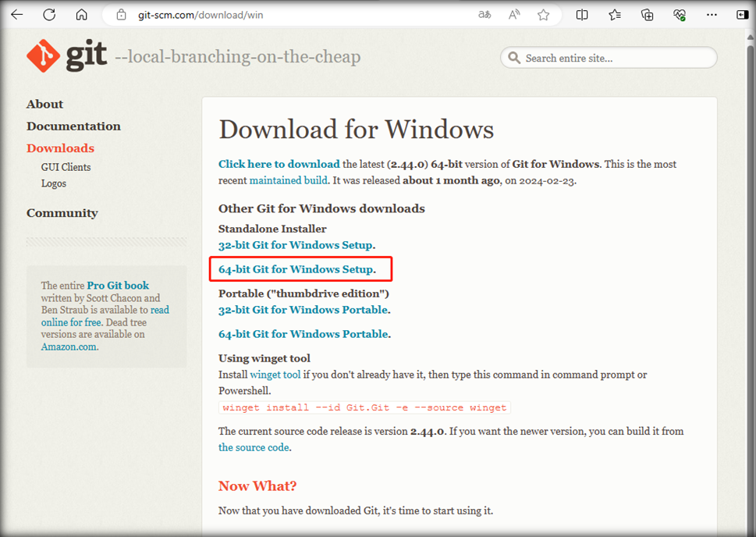Toggle split screen view icon
The height and width of the screenshot is (537, 756).
(x=582, y=15)
